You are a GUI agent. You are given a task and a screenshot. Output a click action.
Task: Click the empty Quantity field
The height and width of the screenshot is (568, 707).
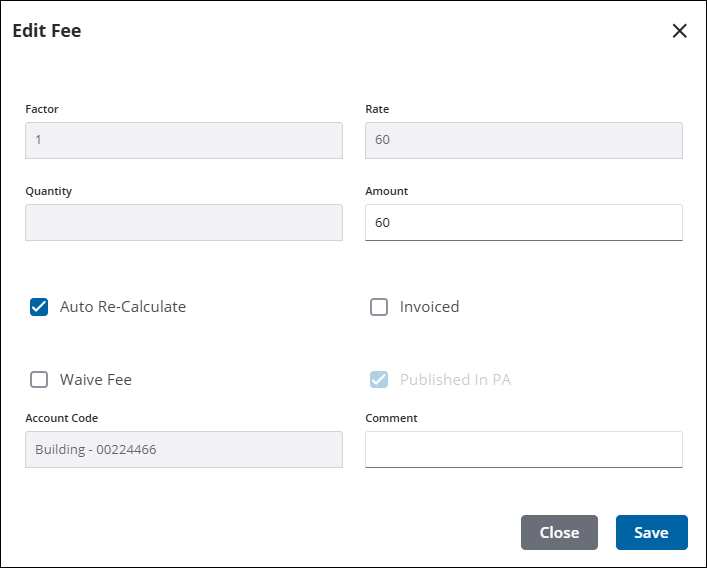click(184, 223)
